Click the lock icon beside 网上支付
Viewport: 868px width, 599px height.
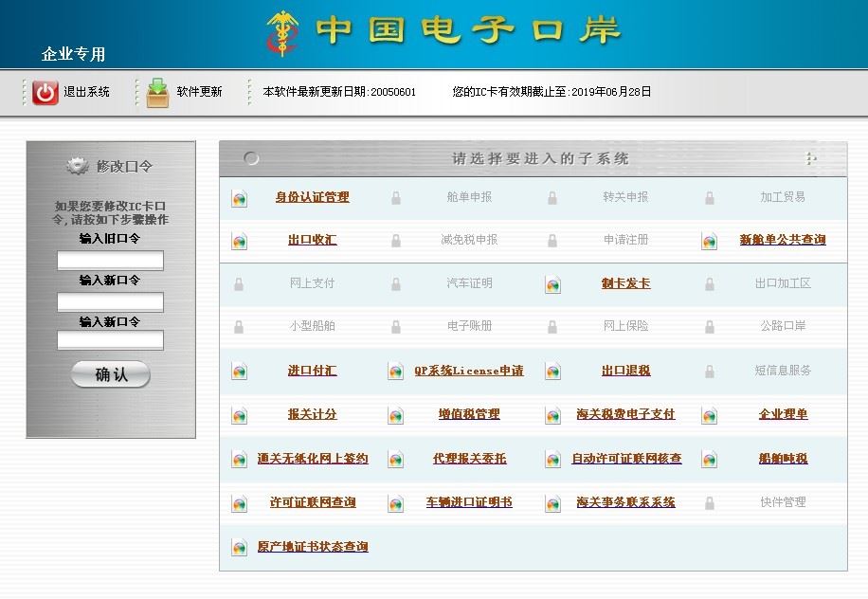point(239,284)
